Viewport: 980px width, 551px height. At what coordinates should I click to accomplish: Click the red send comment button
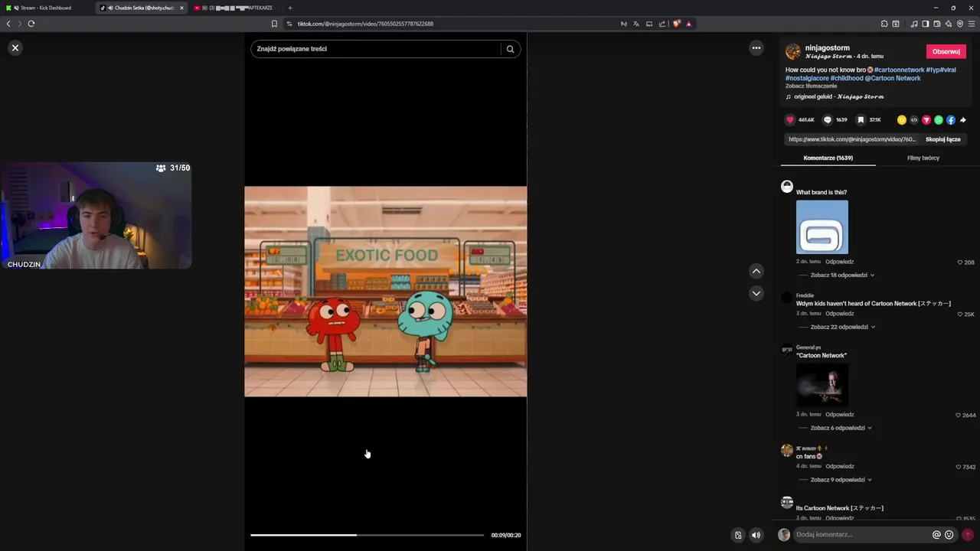point(968,535)
